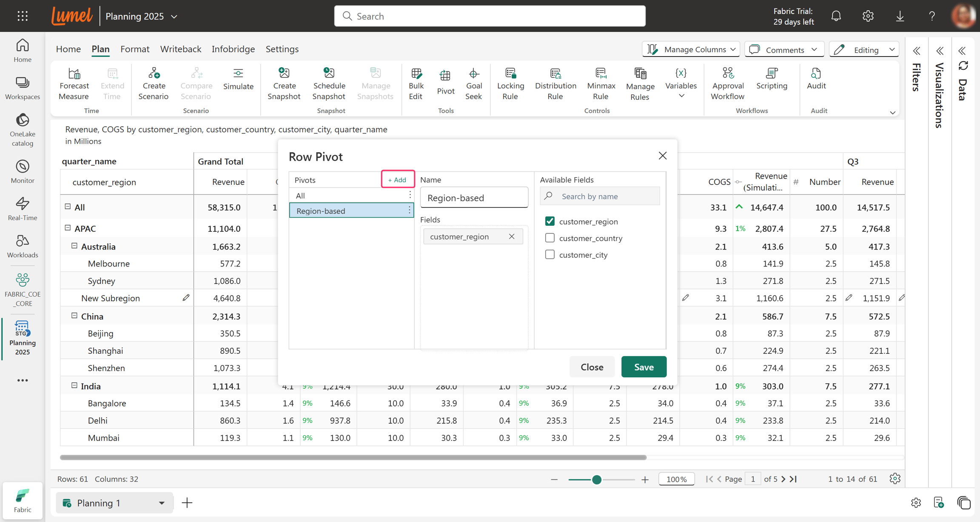Launch the Create Scenario tool
980x522 pixels.
(x=153, y=84)
